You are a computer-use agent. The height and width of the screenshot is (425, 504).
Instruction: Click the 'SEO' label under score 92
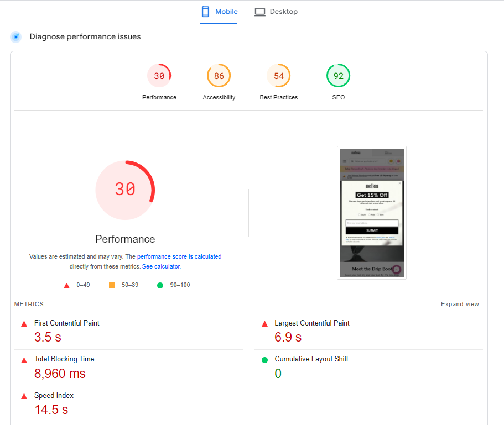pos(339,97)
